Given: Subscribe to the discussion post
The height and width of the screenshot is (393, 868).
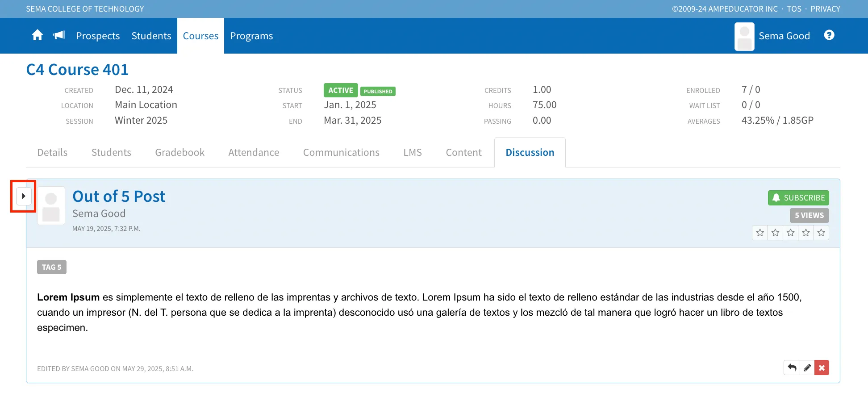Looking at the screenshot, I should pos(798,198).
